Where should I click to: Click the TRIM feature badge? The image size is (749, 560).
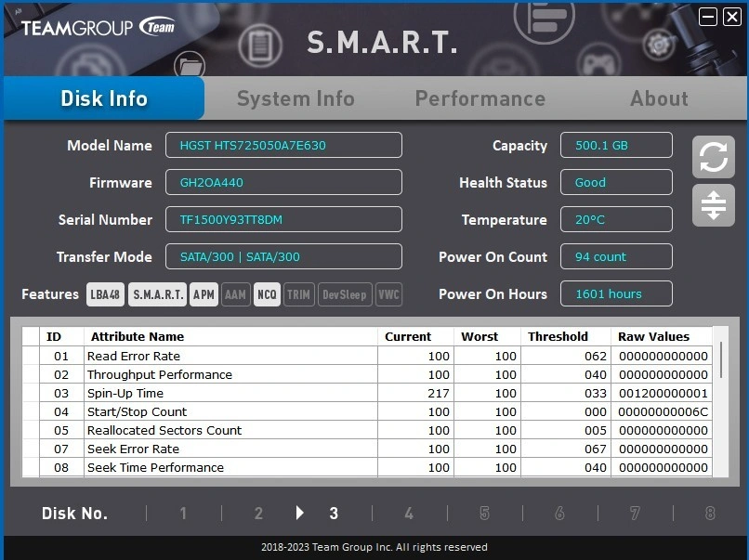pos(298,294)
